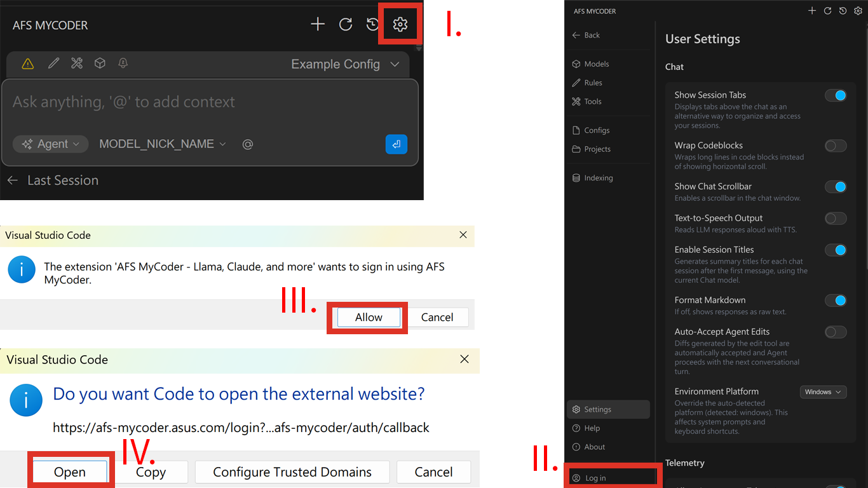Open the Indexing section
The height and width of the screenshot is (488, 868).
(592, 178)
